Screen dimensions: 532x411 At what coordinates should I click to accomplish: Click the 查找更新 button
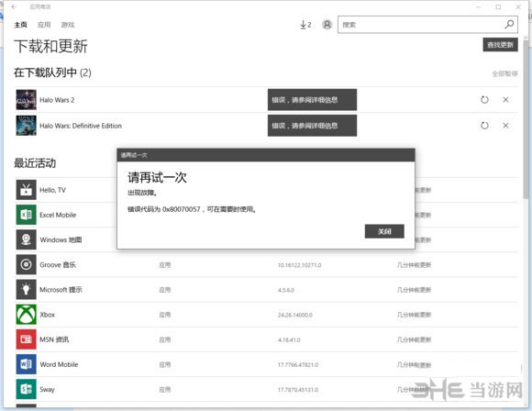501,44
